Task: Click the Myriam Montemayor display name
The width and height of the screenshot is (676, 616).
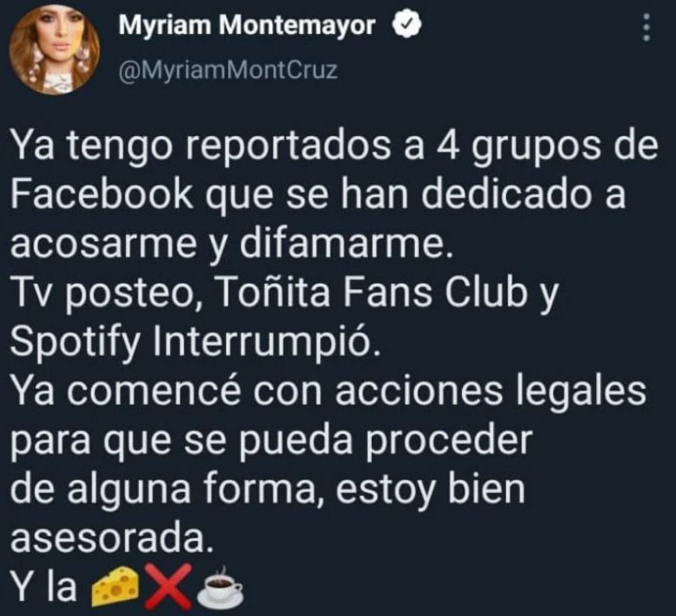Action: pos(248,28)
